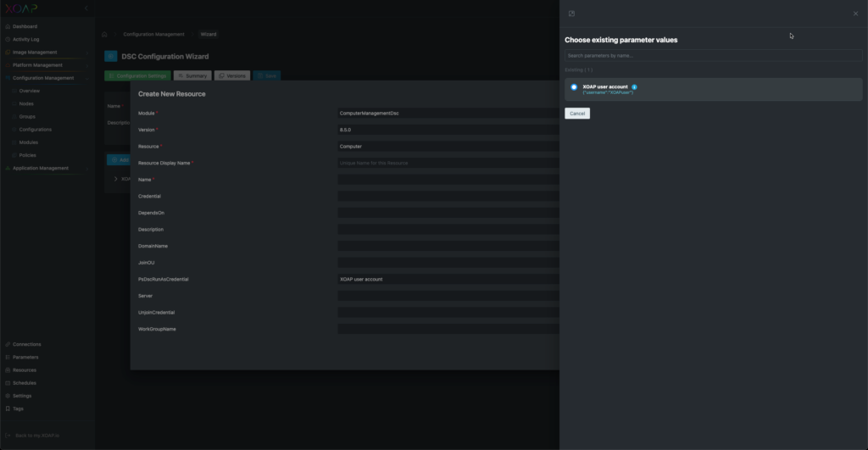Click the Credential input field
Viewport: 868px width, 450px height.
(448, 196)
